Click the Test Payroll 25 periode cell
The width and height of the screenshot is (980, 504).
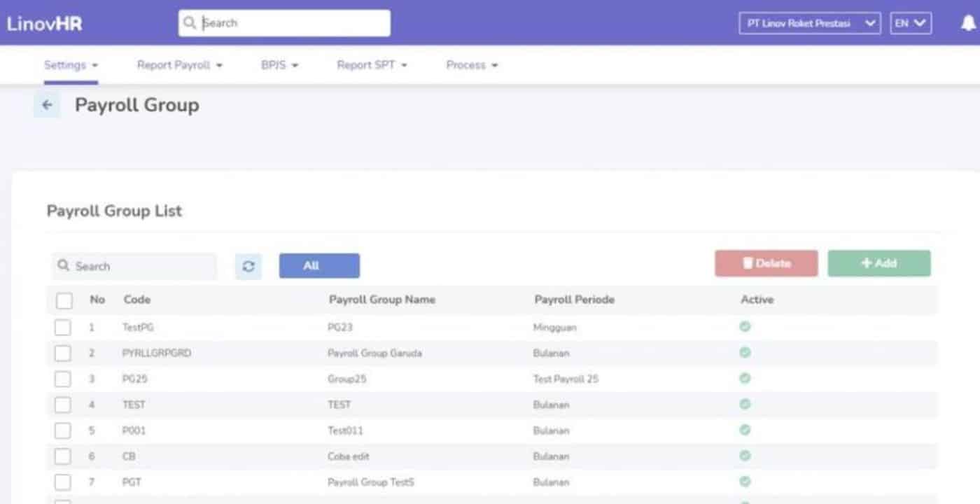pyautogui.click(x=566, y=379)
